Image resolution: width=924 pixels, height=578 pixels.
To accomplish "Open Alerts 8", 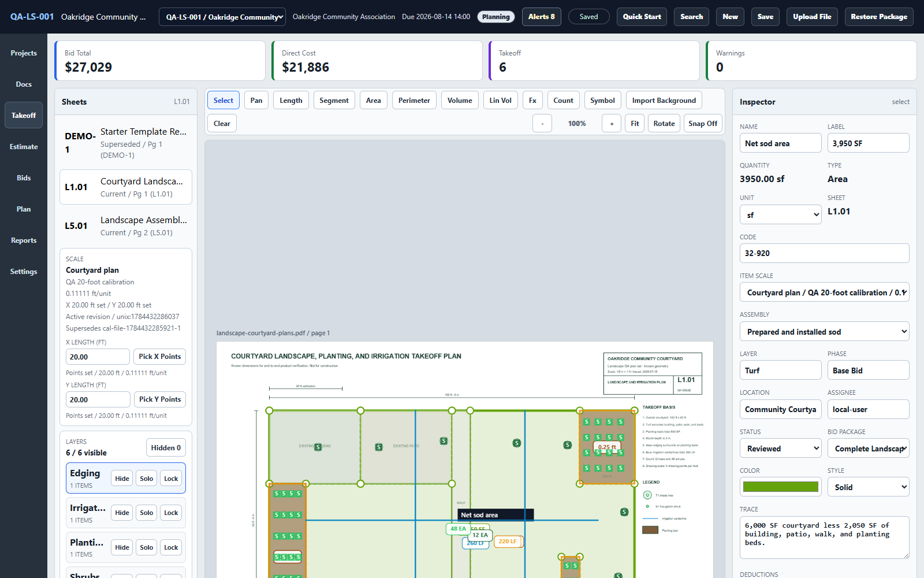I will [x=542, y=17].
